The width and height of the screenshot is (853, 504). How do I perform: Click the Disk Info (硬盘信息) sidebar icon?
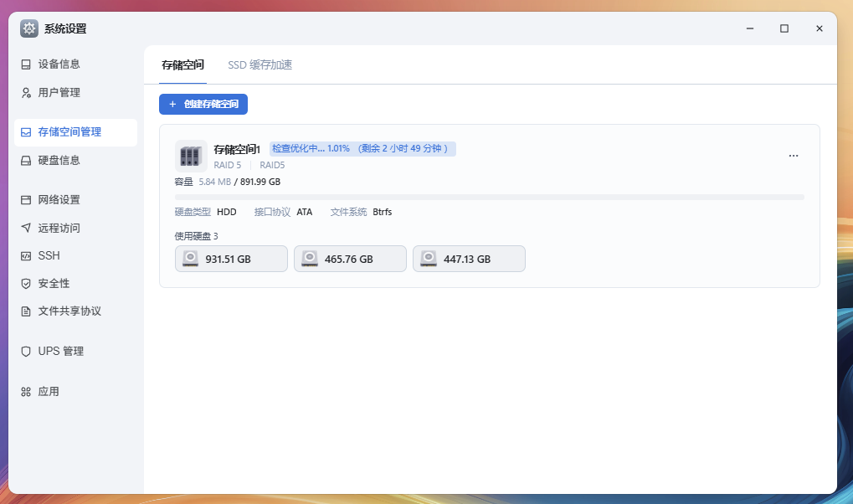coord(26,161)
